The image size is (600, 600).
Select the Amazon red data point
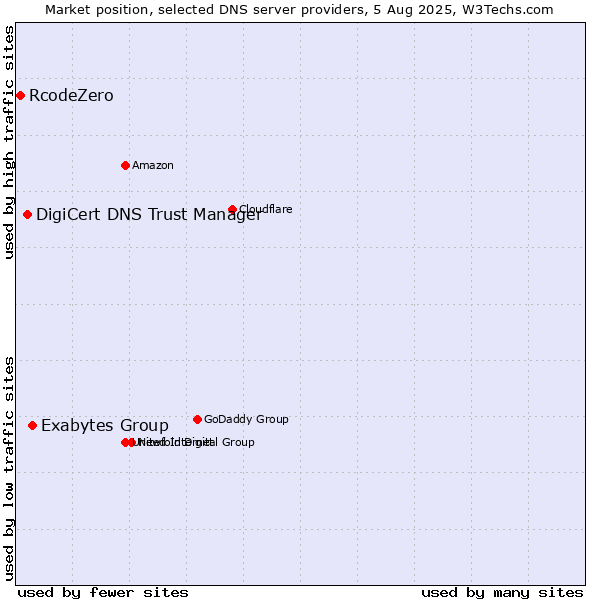(126, 166)
